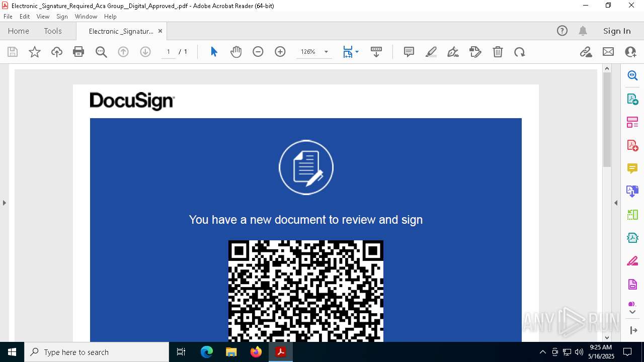The width and height of the screenshot is (644, 362).
Task: Print the document
Action: tap(78, 52)
